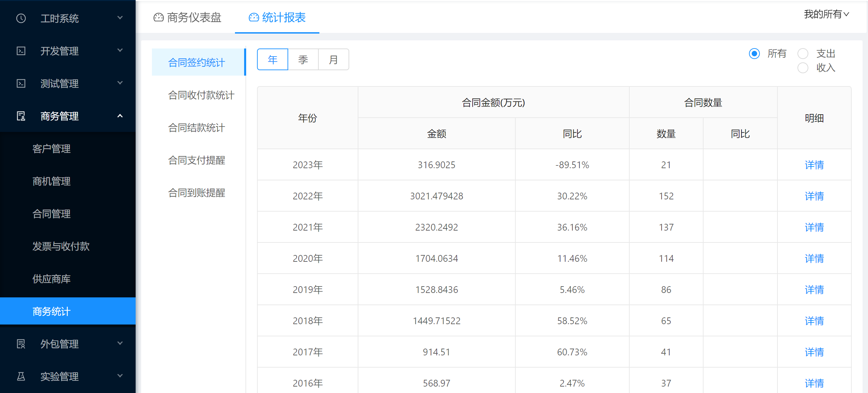868x393 pixels.
Task: Click the clock icon beside 工时系统
Action: (x=21, y=18)
